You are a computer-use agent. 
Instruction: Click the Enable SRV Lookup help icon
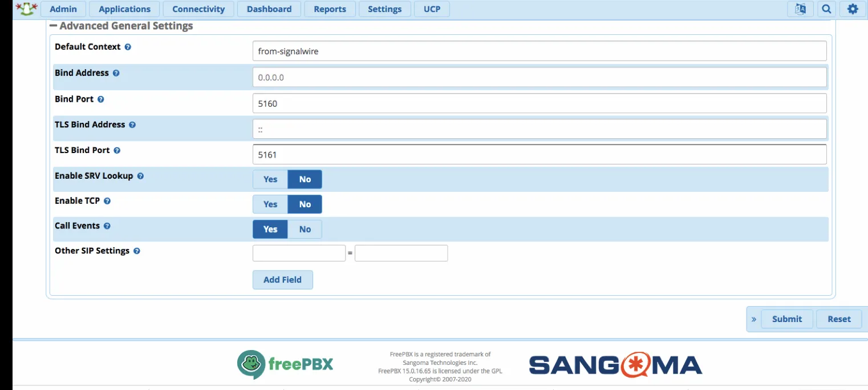pos(140,176)
